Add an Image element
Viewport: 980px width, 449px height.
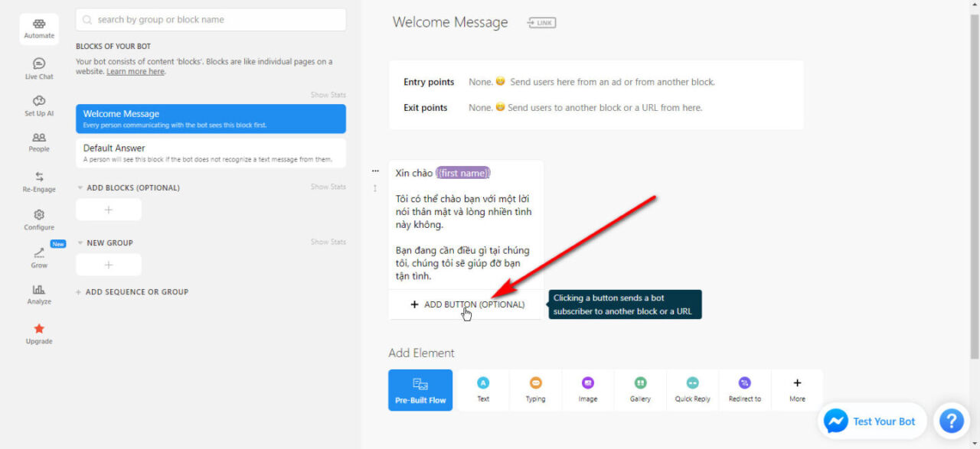tap(587, 389)
